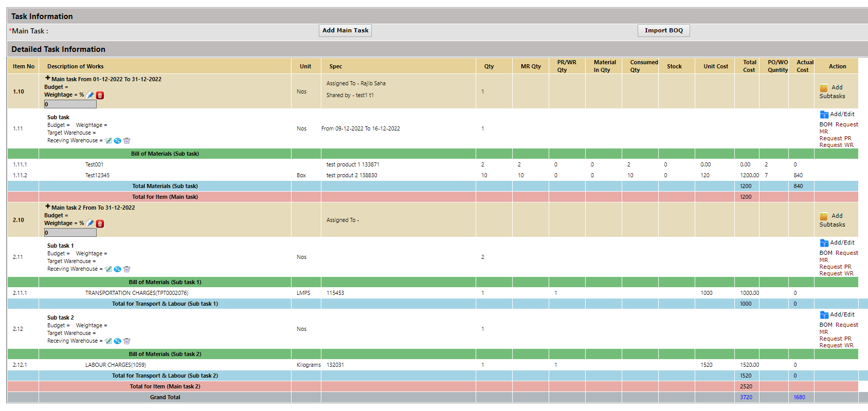
Task: Click item number 1.11.1
Action: pos(20,165)
